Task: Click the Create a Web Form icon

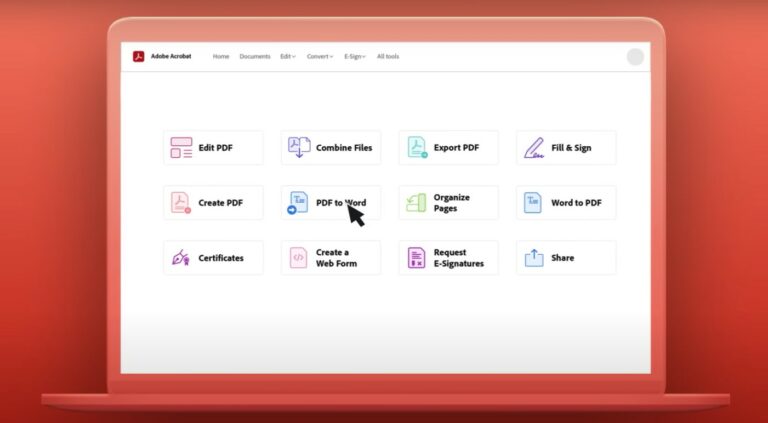Action: point(299,258)
